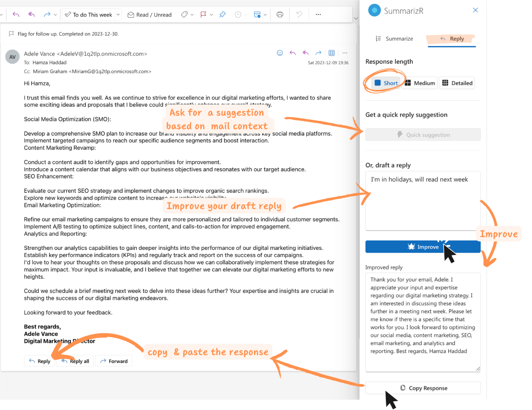Open the rules icon dropdown arrow

(265, 15)
